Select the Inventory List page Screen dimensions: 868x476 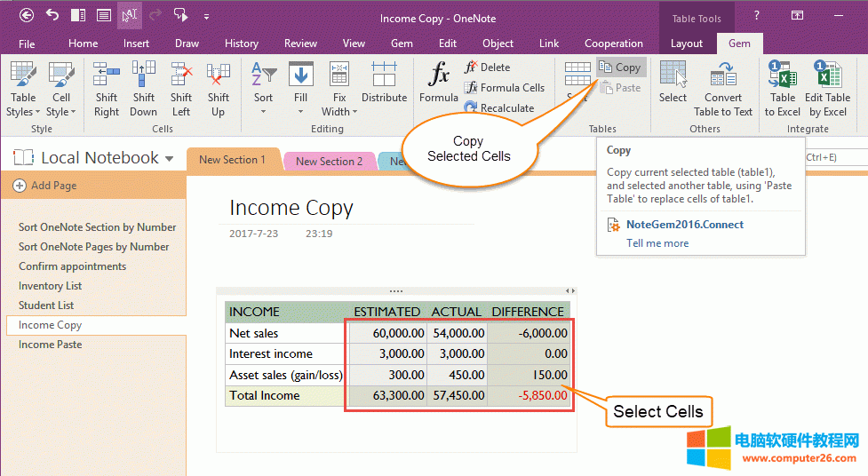tap(50, 286)
